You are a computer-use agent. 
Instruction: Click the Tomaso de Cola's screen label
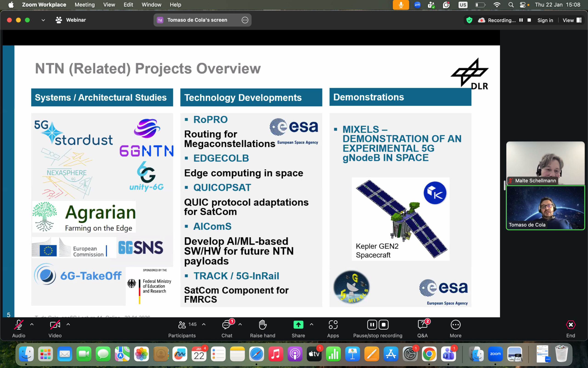[197, 20]
